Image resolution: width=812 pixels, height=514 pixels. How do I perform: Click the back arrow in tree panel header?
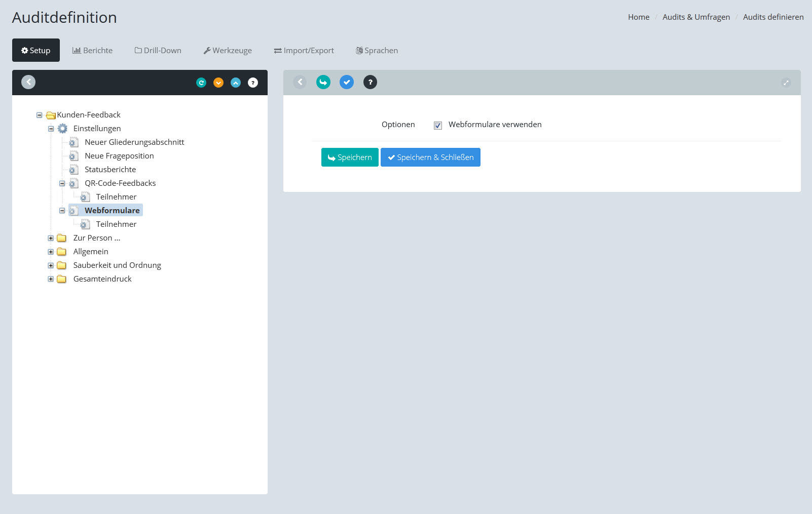coord(28,82)
